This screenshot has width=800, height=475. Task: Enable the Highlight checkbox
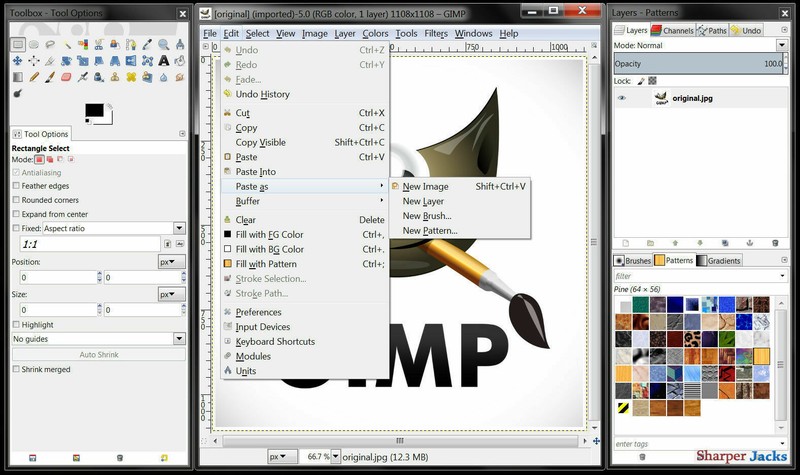tap(16, 324)
